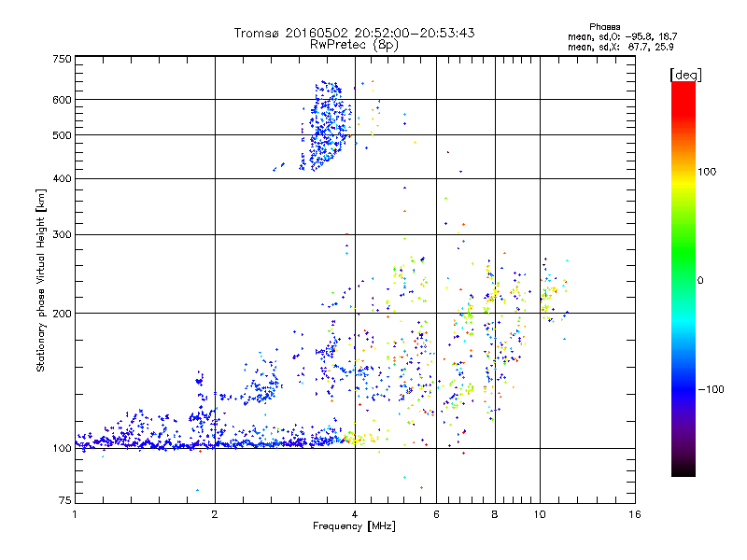747x560 pixels.
Task: Select the 'mean, sd,X: 87.7, 25.9' line
Action: pyautogui.click(x=620, y=47)
